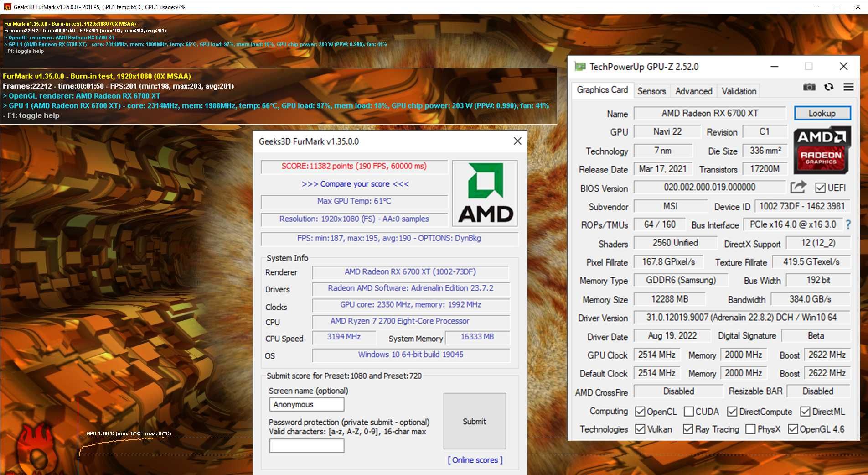Click the Screen name field containing Anonymous
This screenshot has width=868, height=475.
(x=306, y=404)
